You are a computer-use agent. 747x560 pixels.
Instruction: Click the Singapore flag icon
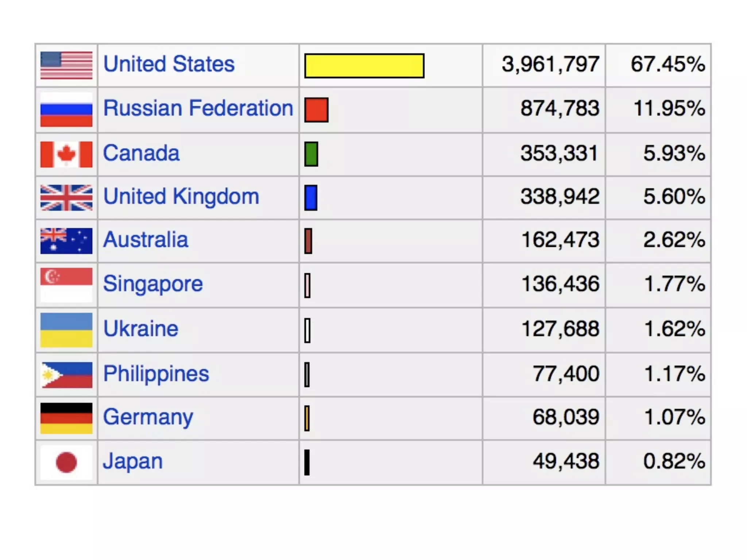66,285
